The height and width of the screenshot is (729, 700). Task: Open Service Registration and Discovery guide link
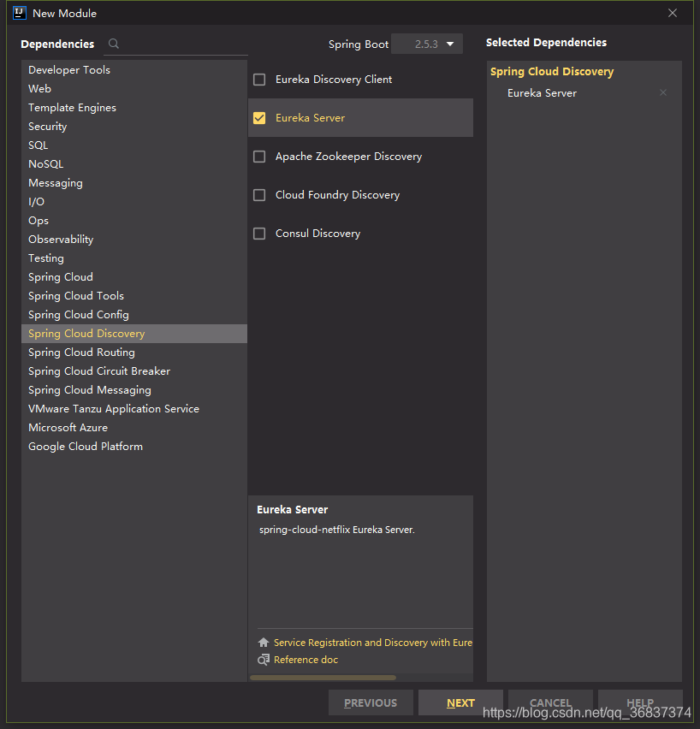373,642
